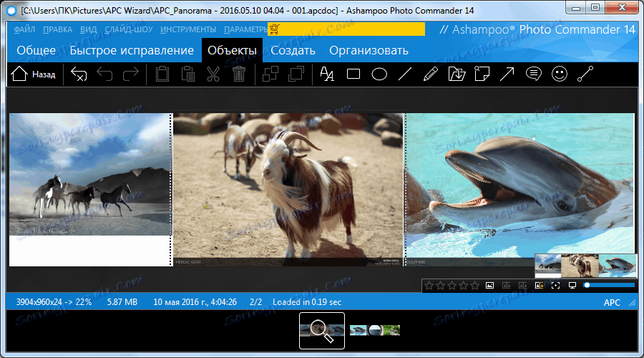
Task: Click the Loaded in 0.19 sec text
Action: (x=307, y=302)
